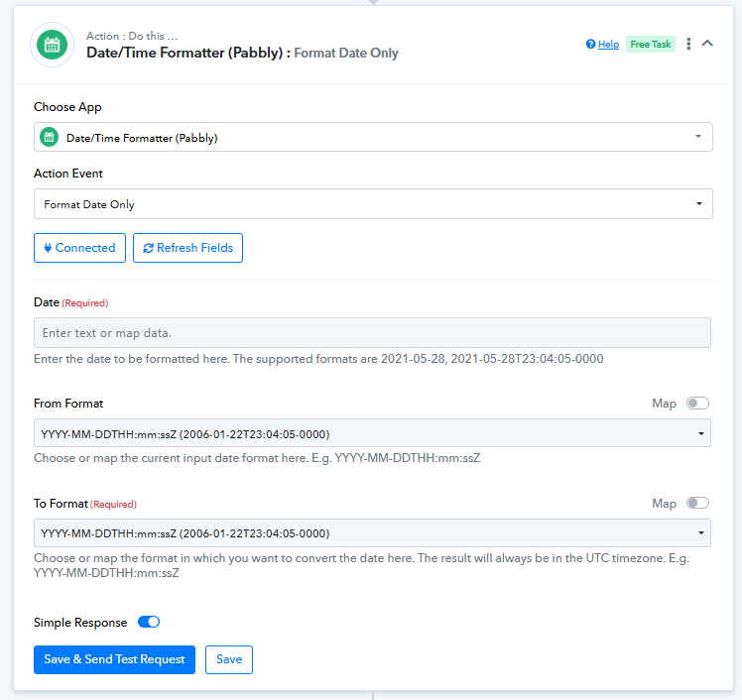The image size is (742, 700).
Task: Click the calendar icon in Choose App field
Action: 49,137
